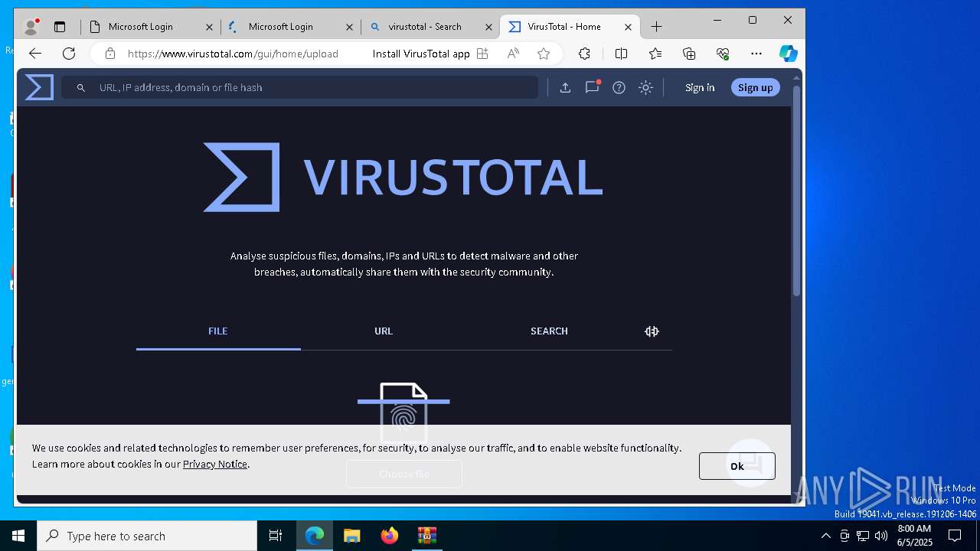Open WinRAR from the taskbar
Image resolution: width=980 pixels, height=551 pixels.
[426, 536]
